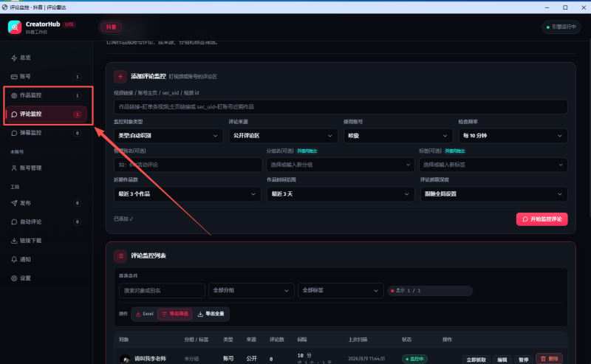591x364 pixels.
Task: Click the Excel export button
Action: click(x=144, y=314)
